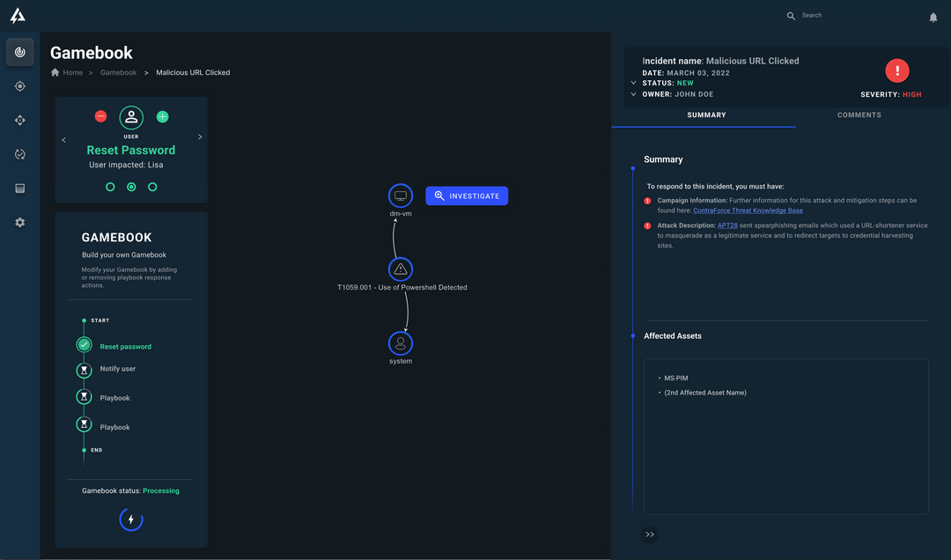Click the red high severity alert icon

[897, 70]
